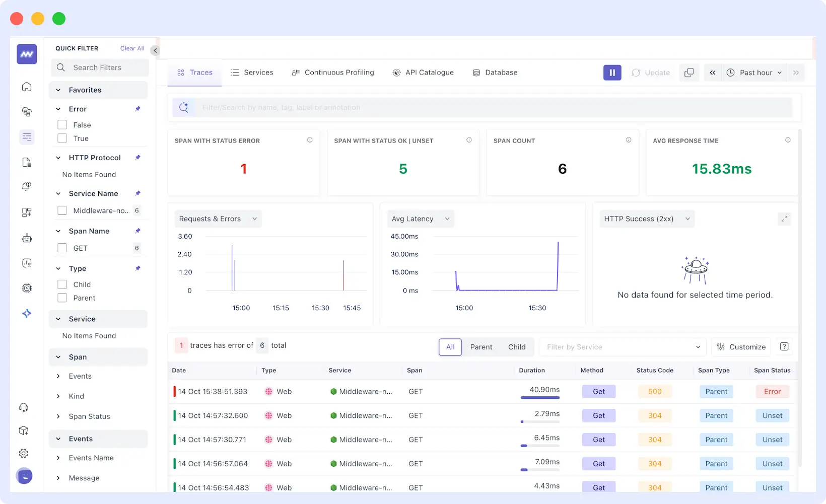Click the AI bot assistant sidebar icon
826x504 pixels.
pyautogui.click(x=26, y=238)
